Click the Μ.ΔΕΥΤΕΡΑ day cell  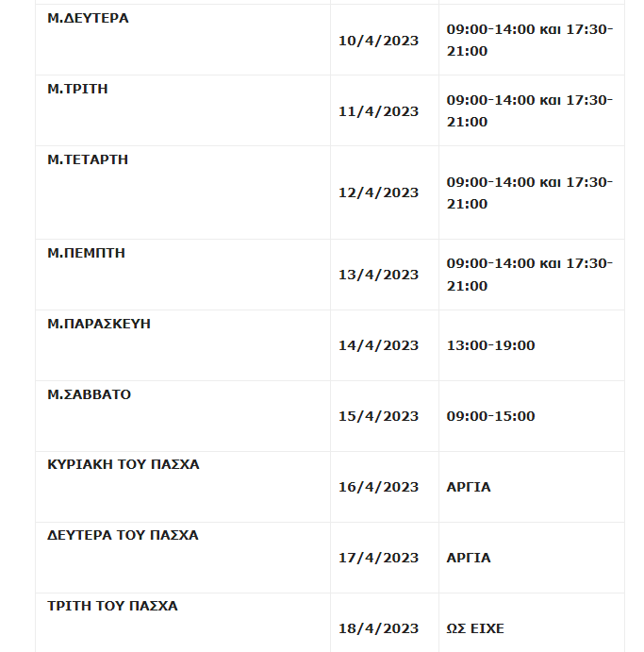tap(89, 19)
